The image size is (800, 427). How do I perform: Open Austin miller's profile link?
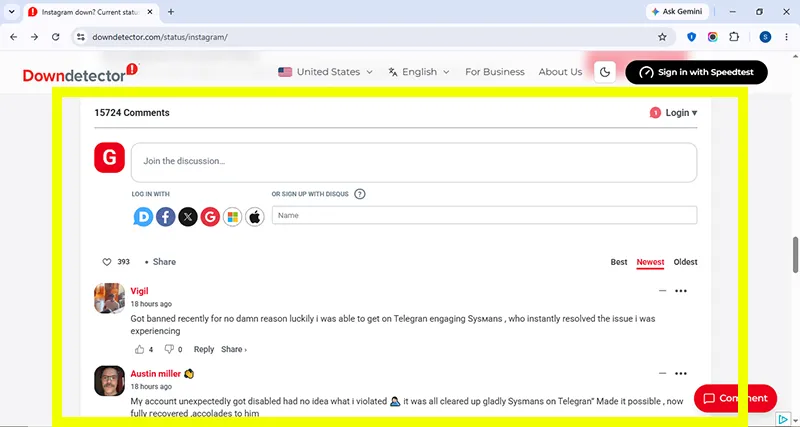click(156, 374)
